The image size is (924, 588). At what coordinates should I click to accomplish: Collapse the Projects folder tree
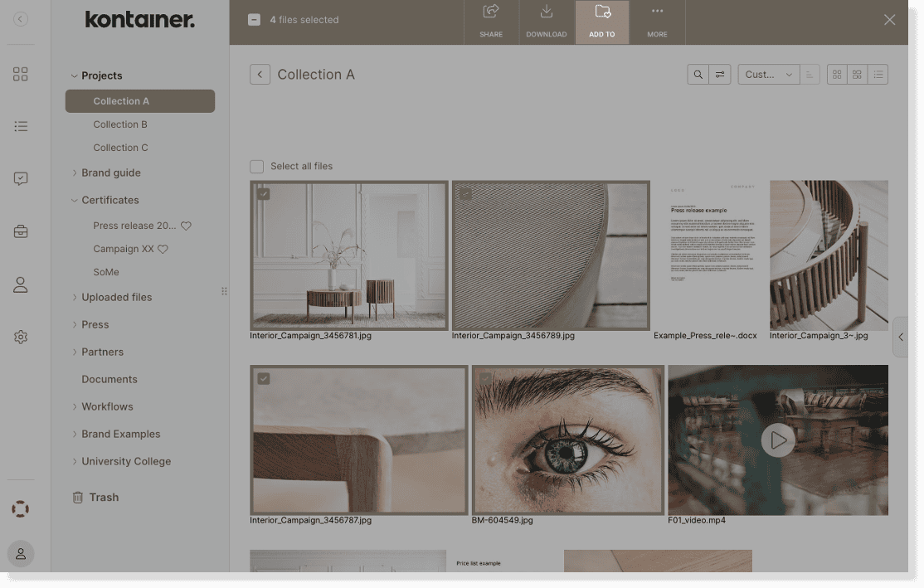coord(75,76)
